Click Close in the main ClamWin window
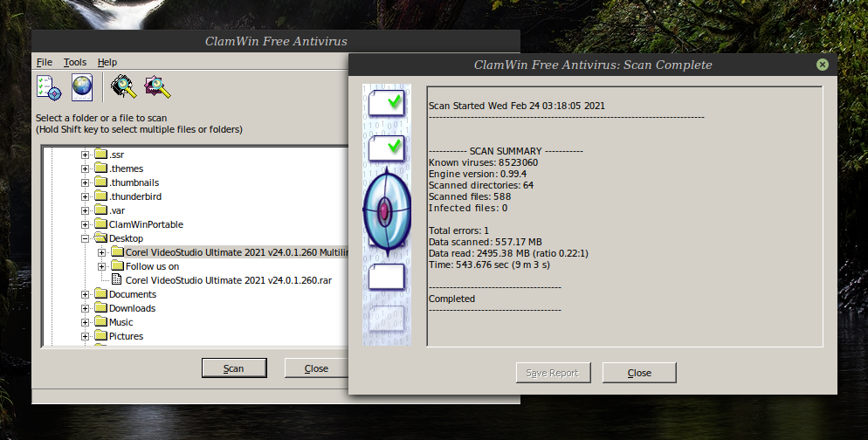The width and height of the screenshot is (868, 440). coord(316,368)
